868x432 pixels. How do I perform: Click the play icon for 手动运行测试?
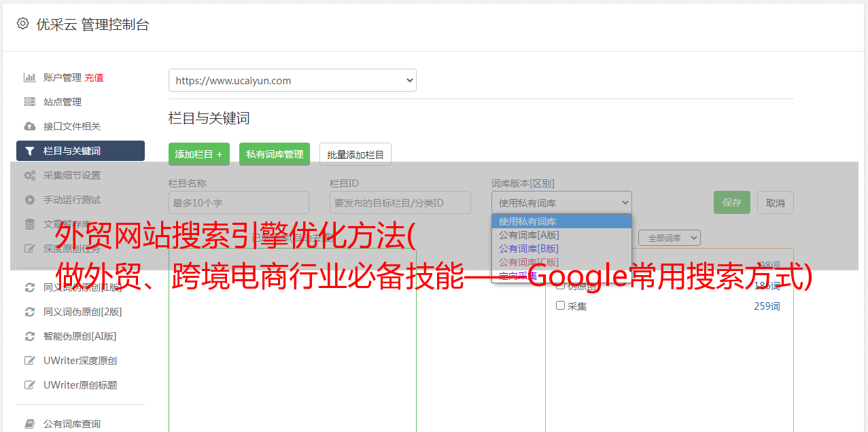[x=30, y=200]
